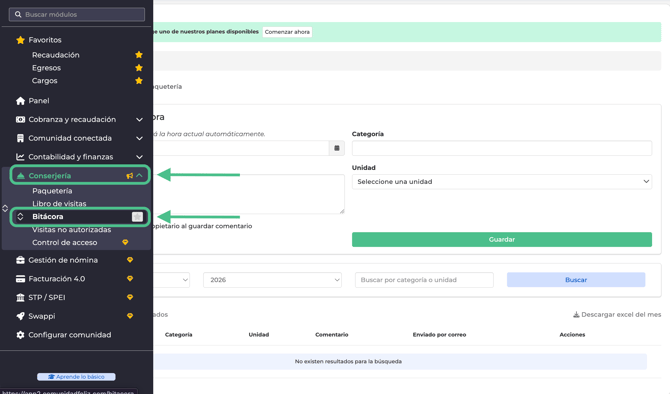Click Gestión de nómina premium gem icon
670x394 pixels.
click(130, 260)
